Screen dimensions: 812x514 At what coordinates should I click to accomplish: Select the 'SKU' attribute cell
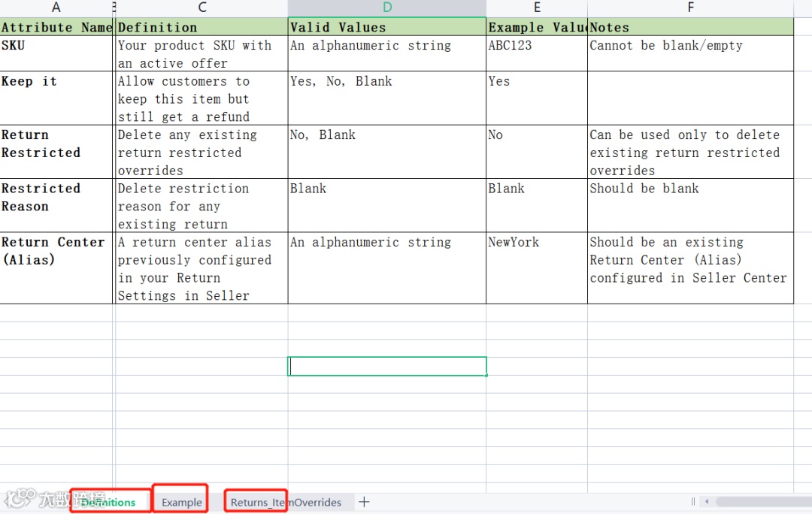56,53
